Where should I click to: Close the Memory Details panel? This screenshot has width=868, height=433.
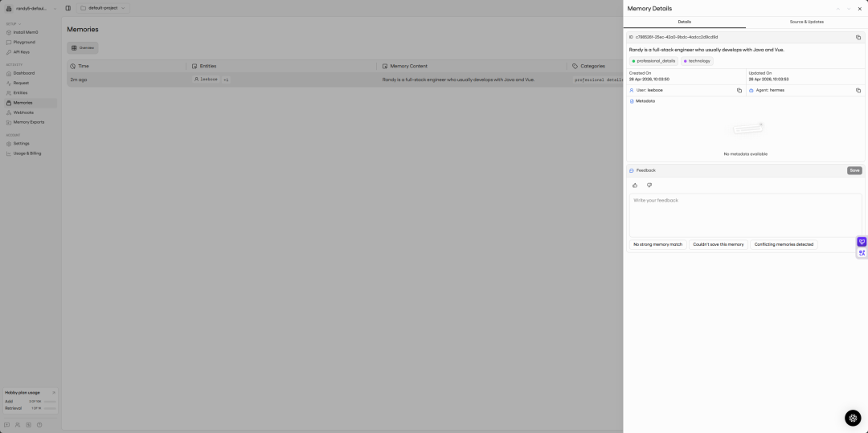point(859,9)
